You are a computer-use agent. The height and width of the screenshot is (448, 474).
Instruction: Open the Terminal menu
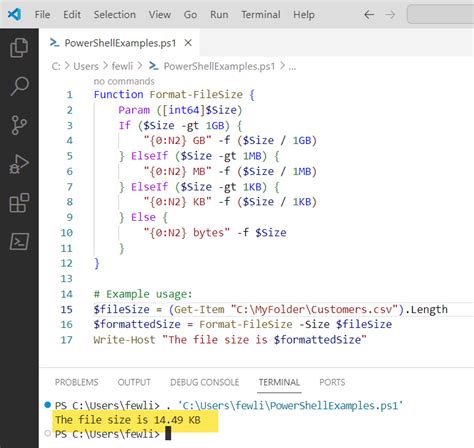pos(261,15)
